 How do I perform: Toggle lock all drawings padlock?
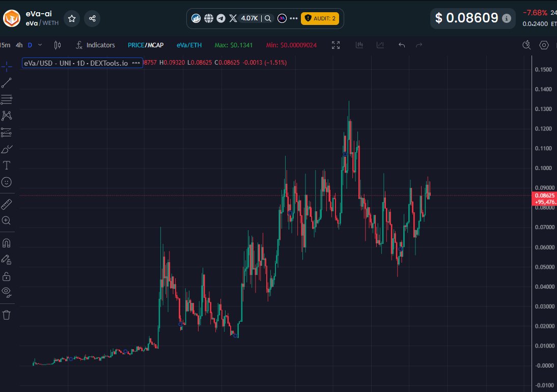coord(7,276)
